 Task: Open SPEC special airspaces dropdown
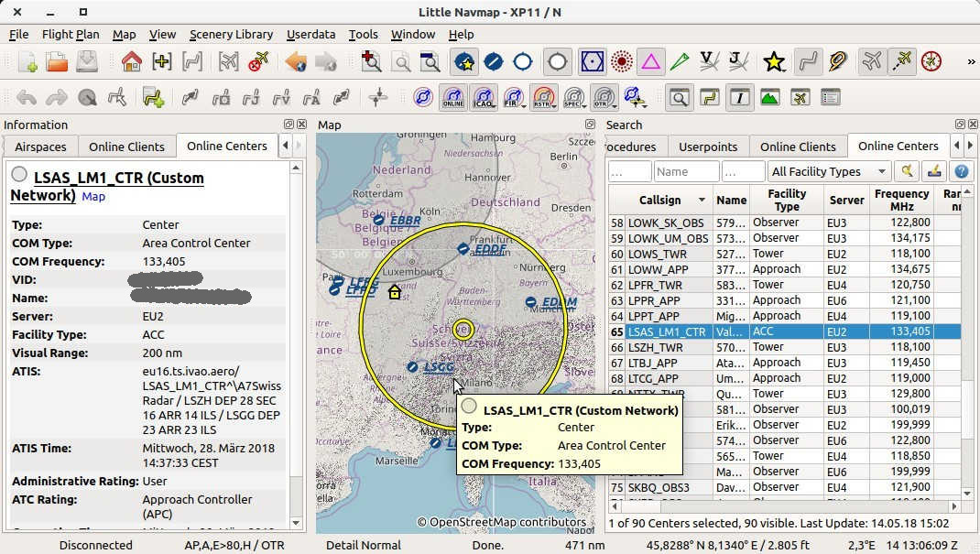[573, 97]
